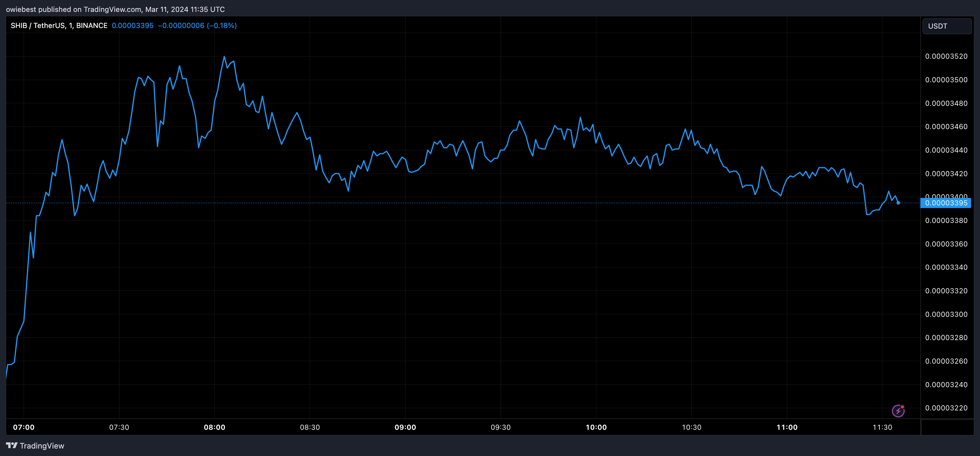The image size is (980, 456).
Task: Click the empty axis corner box at bottom right
Action: 947,427
